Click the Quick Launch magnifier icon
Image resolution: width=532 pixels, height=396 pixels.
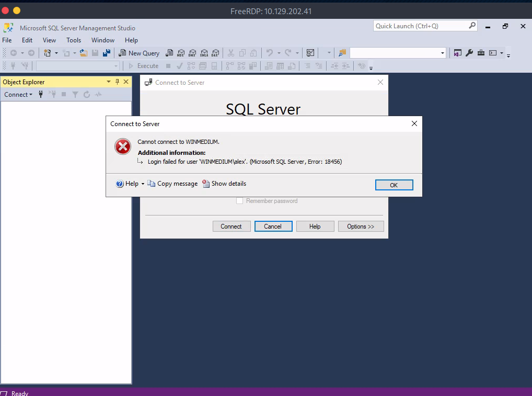pos(472,26)
